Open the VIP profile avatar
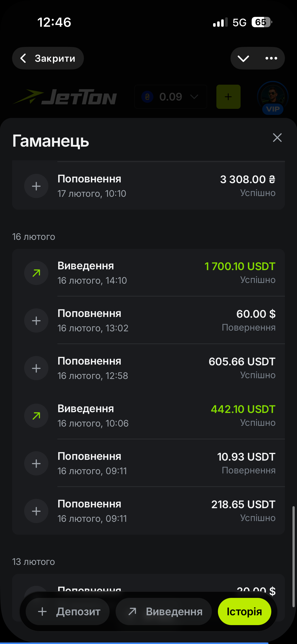Image resolution: width=297 pixels, height=644 pixels. tap(273, 97)
